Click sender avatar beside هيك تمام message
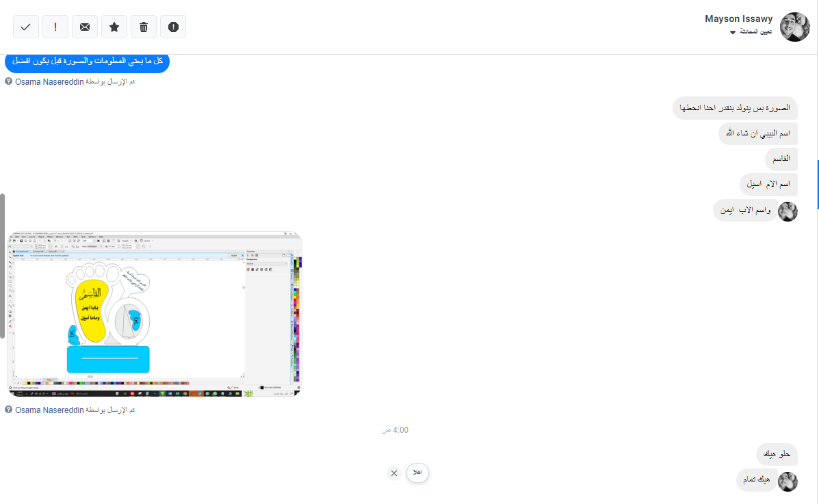Image resolution: width=819 pixels, height=504 pixels. point(788,481)
